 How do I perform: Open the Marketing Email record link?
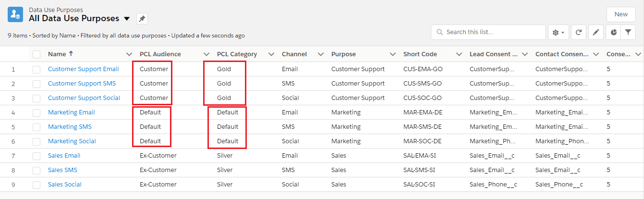tap(71, 112)
